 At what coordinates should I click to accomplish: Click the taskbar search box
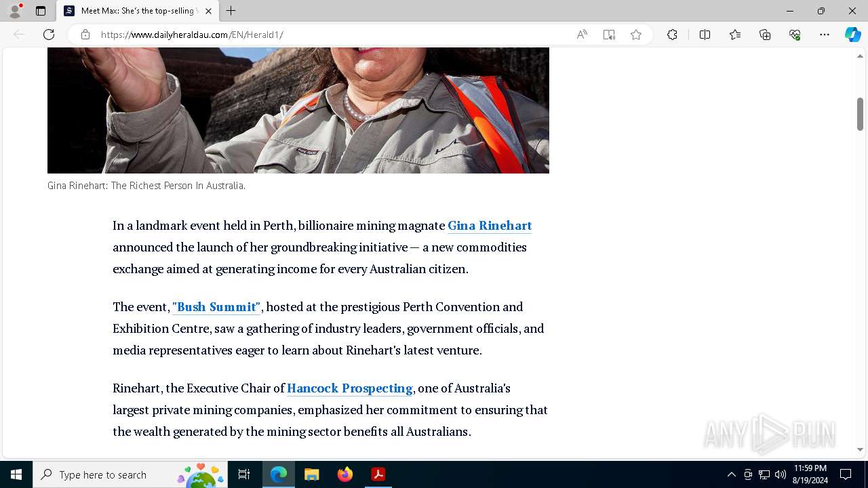pos(130,474)
